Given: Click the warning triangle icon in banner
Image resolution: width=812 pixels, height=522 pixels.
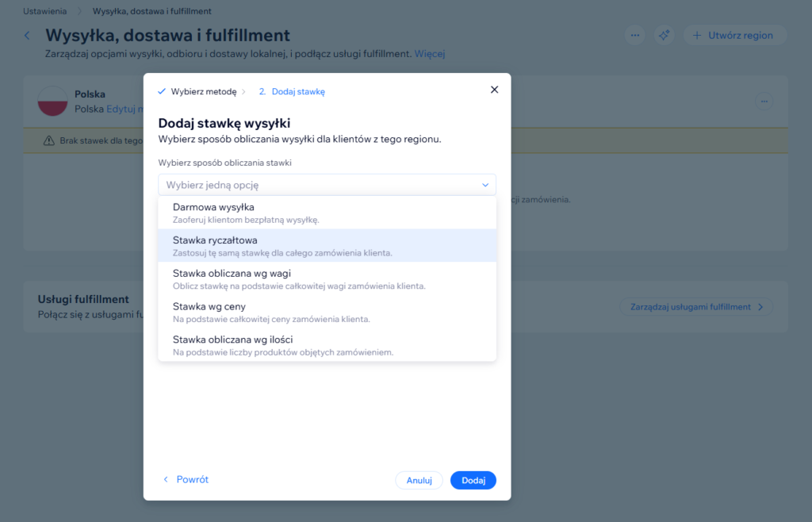Looking at the screenshot, I should click(48, 140).
